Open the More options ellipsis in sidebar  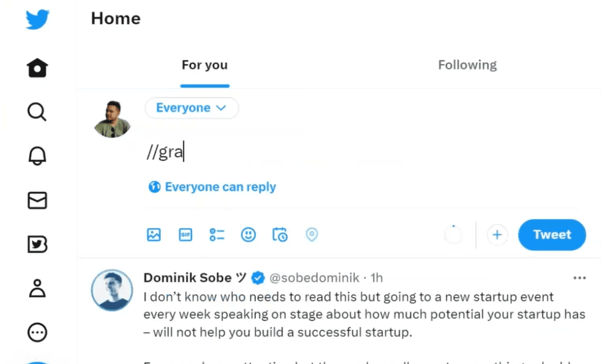point(37,333)
